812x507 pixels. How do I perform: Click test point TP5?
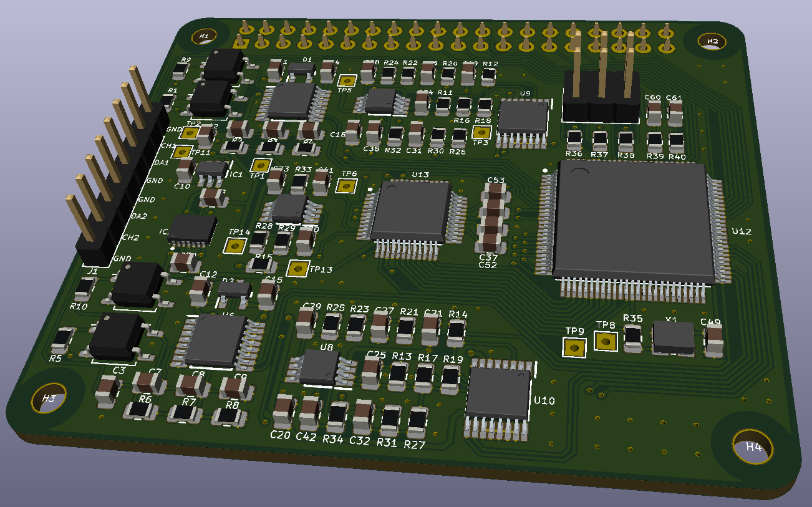point(348,82)
